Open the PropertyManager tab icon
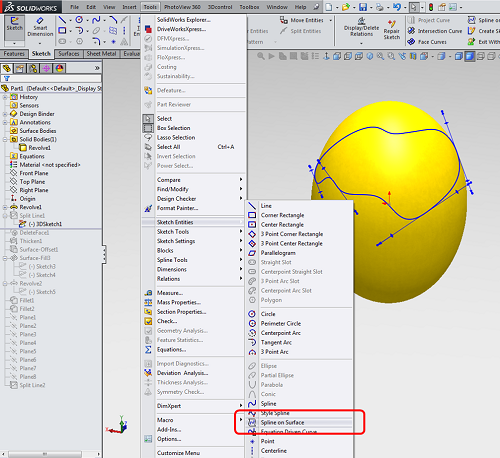The image size is (500, 458). (x=20, y=69)
